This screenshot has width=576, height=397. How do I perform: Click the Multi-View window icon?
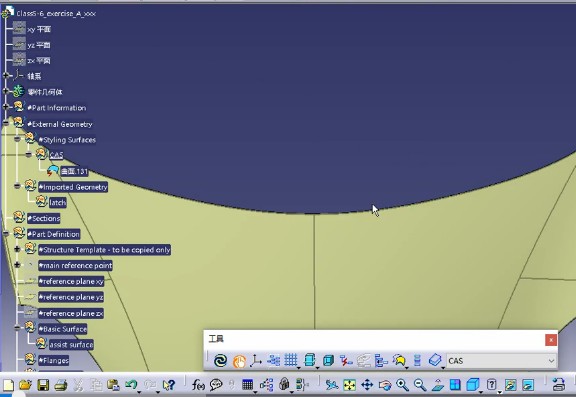coord(455,385)
